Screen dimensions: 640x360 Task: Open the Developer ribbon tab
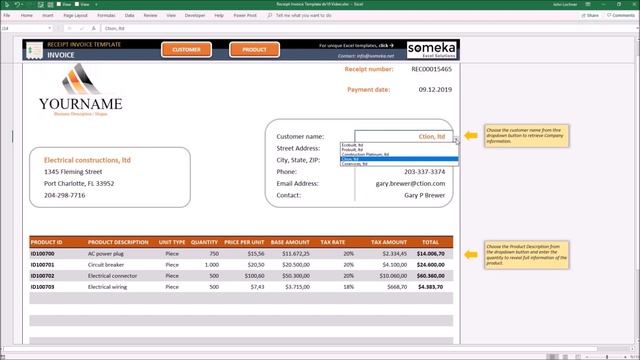195,15
